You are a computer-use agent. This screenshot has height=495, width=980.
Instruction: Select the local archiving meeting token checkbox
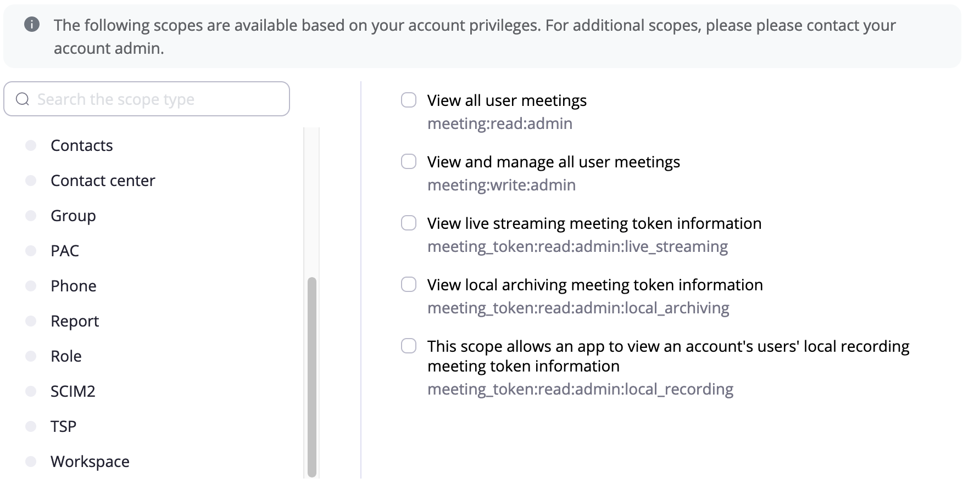(x=409, y=284)
